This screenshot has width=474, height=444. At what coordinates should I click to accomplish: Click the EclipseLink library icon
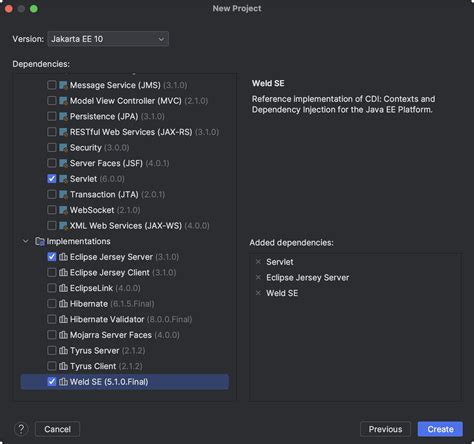63,288
